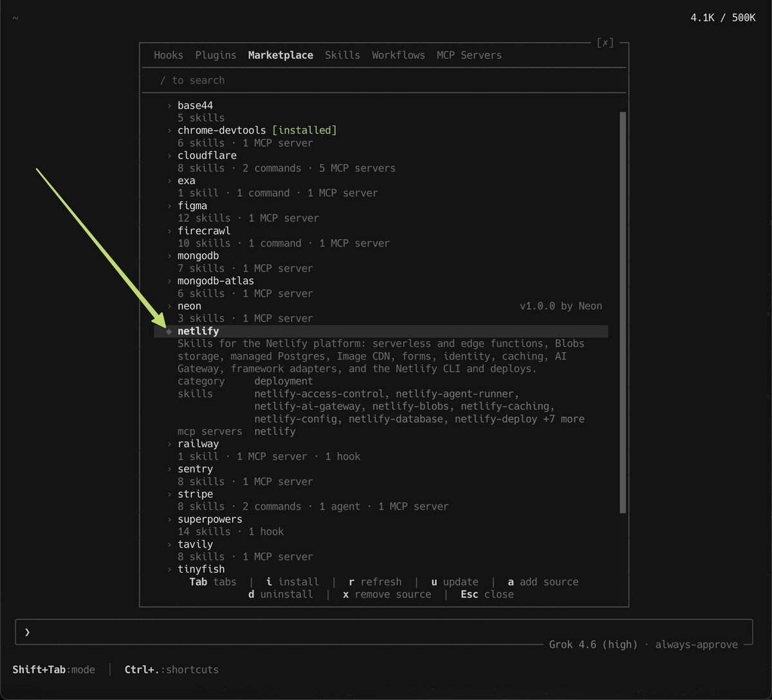Click the 'Grok 4.6 (high)' model label

tap(593, 644)
